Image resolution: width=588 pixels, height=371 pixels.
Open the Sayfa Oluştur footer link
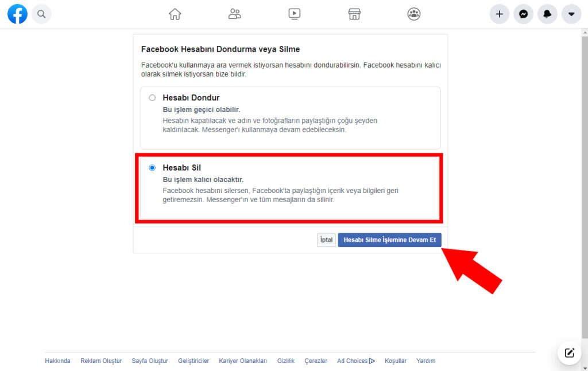pos(150,361)
